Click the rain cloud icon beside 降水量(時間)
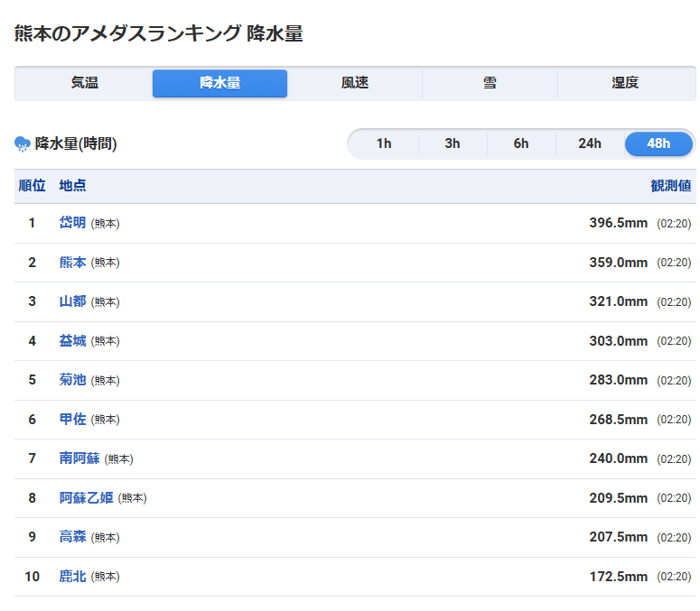The height and width of the screenshot is (611, 700). click(23, 143)
